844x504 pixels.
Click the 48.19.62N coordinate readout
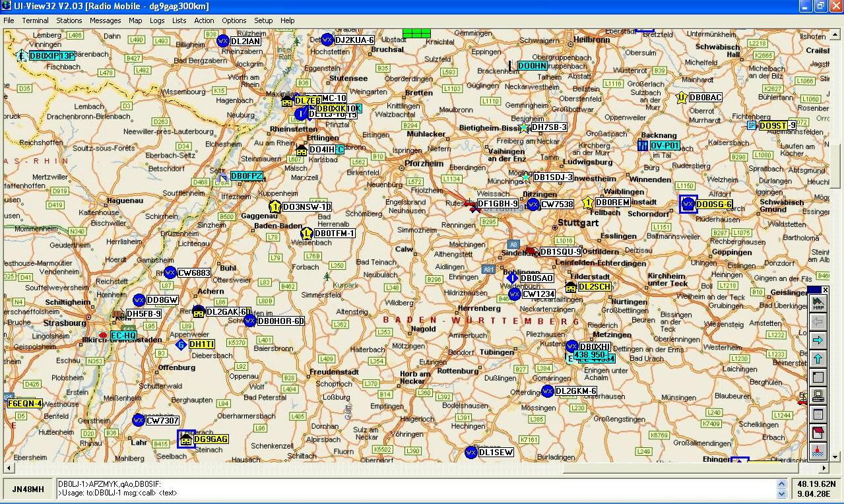(816, 484)
